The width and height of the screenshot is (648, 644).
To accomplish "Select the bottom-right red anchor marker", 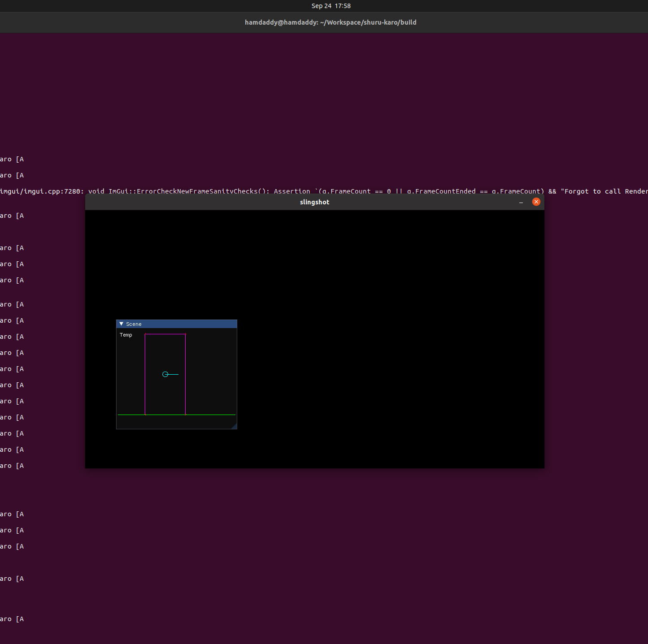I will pyautogui.click(x=185, y=415).
